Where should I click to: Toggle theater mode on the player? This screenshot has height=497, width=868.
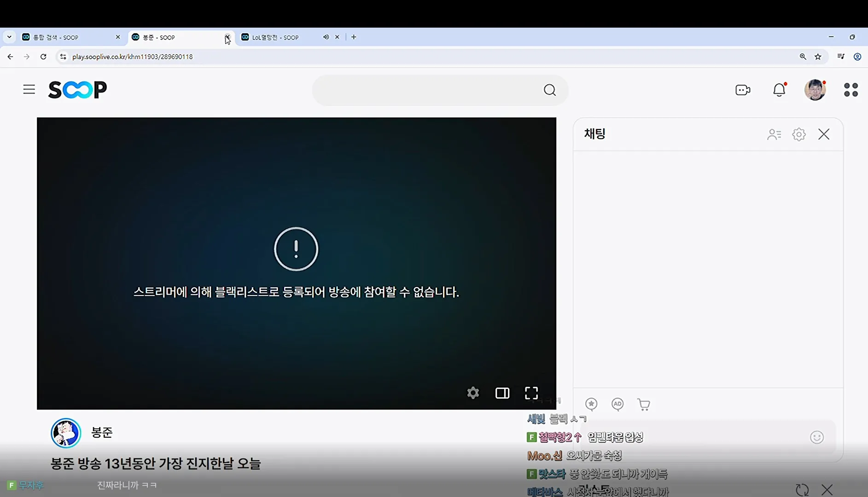(x=502, y=393)
